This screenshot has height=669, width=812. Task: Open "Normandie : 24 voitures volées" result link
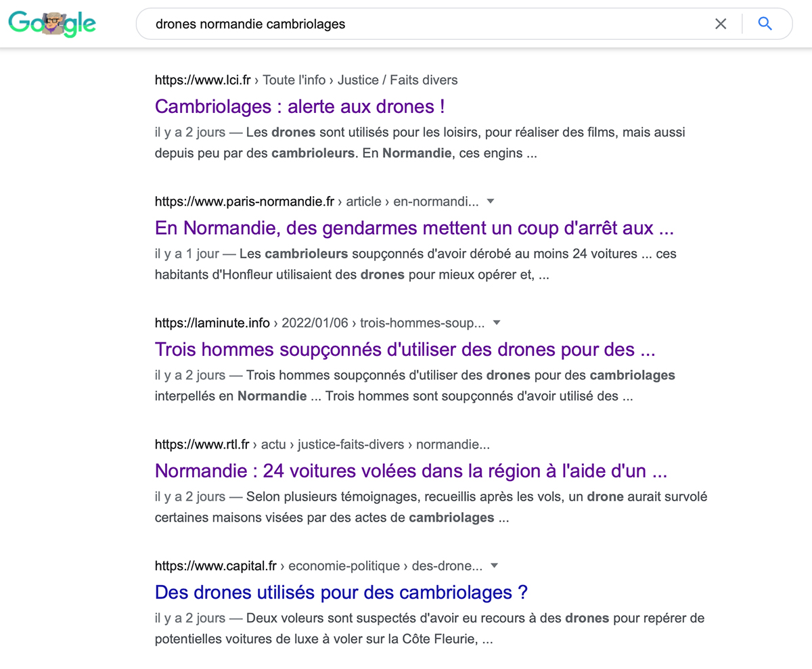tap(411, 470)
